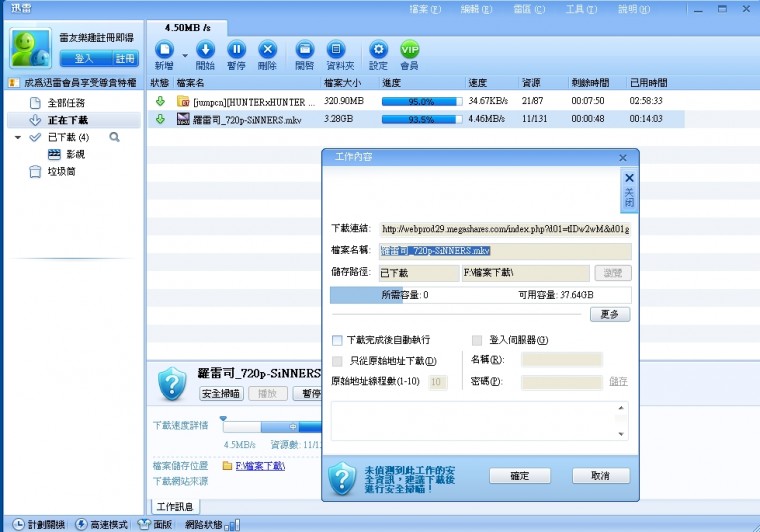Click the security shield question icon in dialog

pos(342,478)
